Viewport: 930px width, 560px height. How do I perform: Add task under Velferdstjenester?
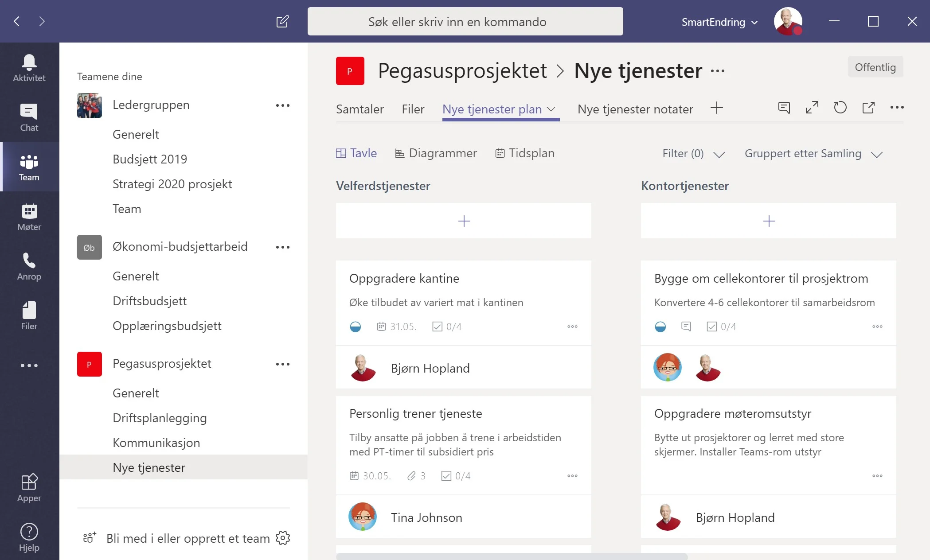coord(464,221)
